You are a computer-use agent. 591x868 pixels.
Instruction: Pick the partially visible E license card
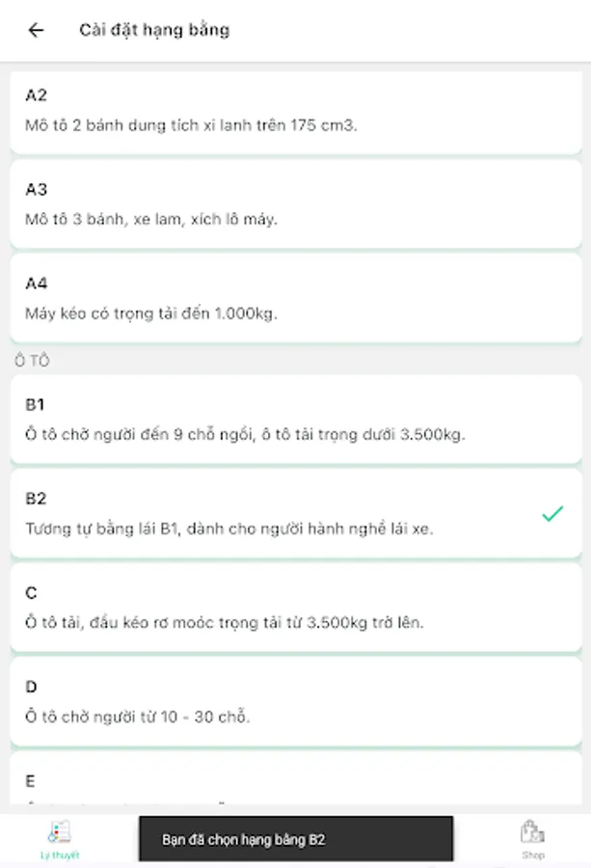[x=296, y=782]
